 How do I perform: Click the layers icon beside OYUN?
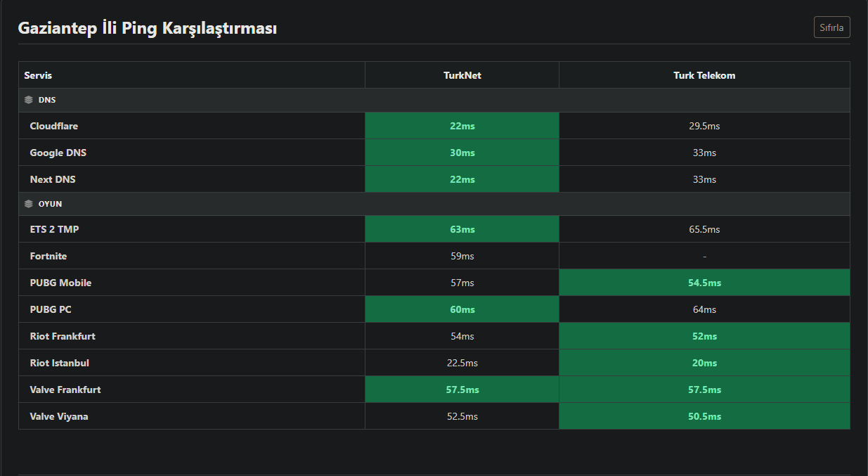[x=29, y=204]
